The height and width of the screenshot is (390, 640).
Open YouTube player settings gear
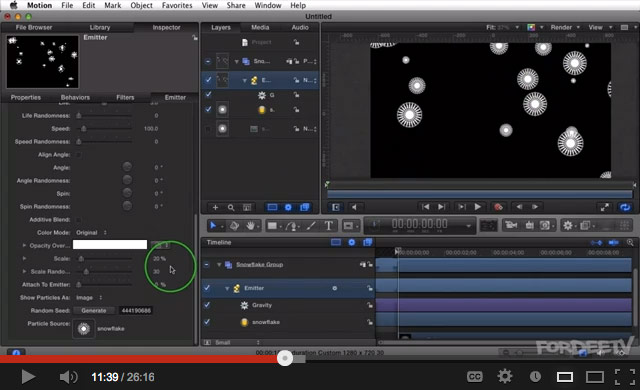[x=505, y=376]
